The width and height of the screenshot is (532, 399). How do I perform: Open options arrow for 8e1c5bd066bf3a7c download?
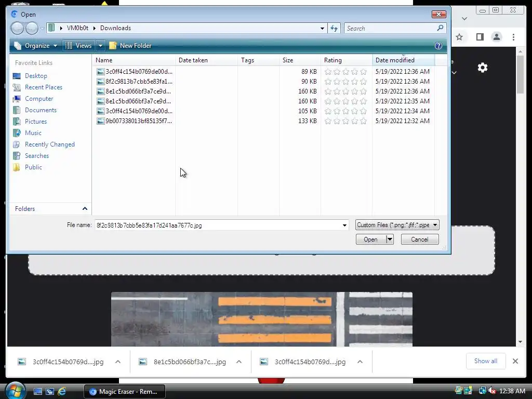239,362
